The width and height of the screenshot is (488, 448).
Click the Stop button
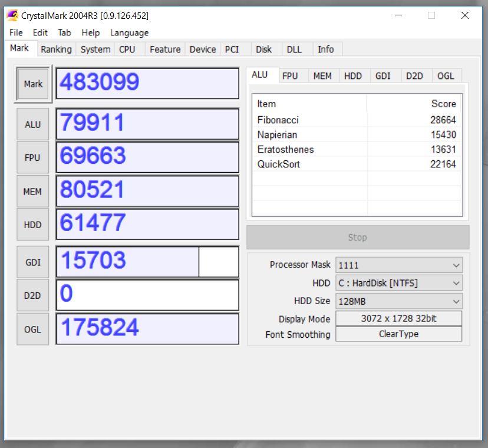coord(358,238)
